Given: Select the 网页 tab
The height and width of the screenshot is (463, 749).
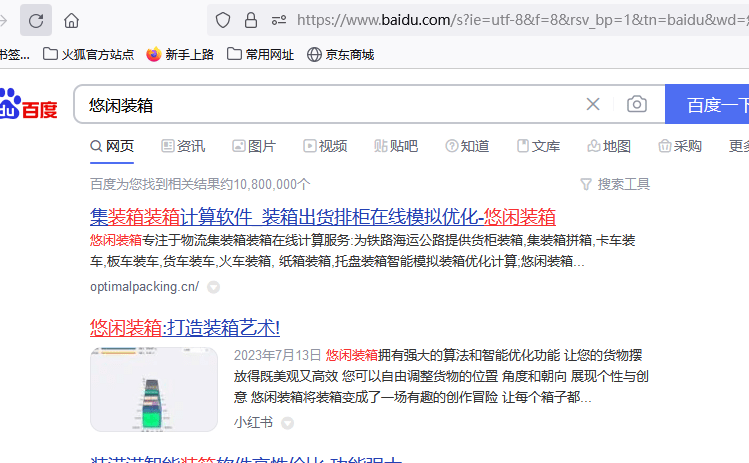Looking at the screenshot, I should pos(112,146).
